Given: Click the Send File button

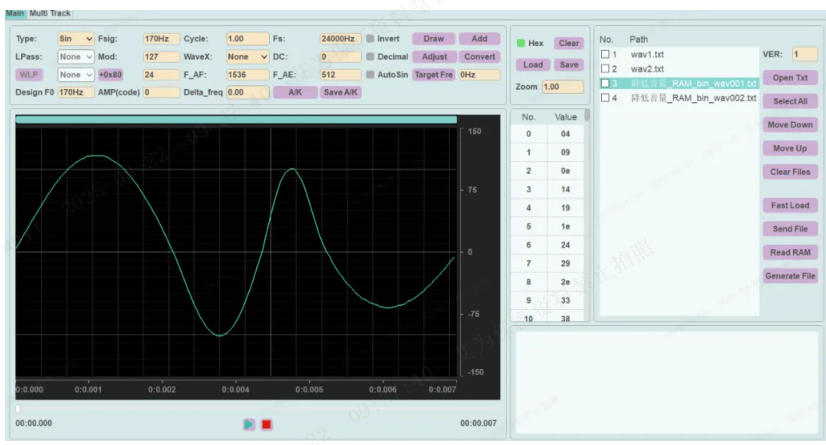Looking at the screenshot, I should 790,229.
